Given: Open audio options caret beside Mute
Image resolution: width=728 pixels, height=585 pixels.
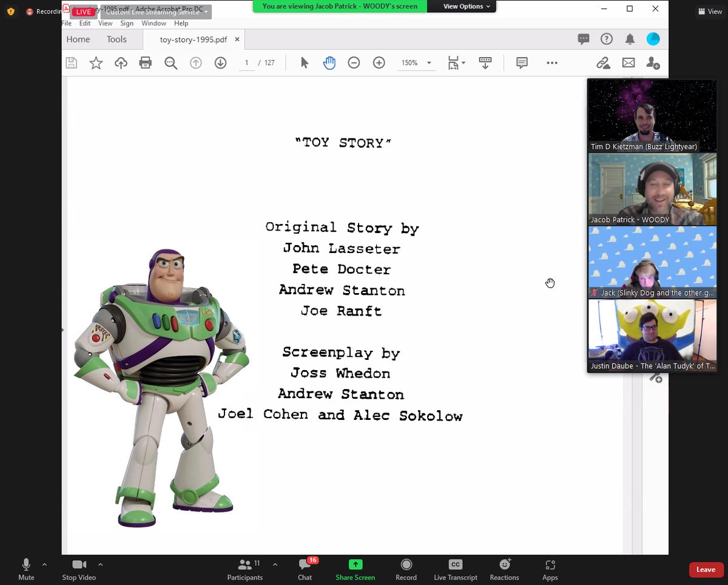Looking at the screenshot, I should [44, 564].
